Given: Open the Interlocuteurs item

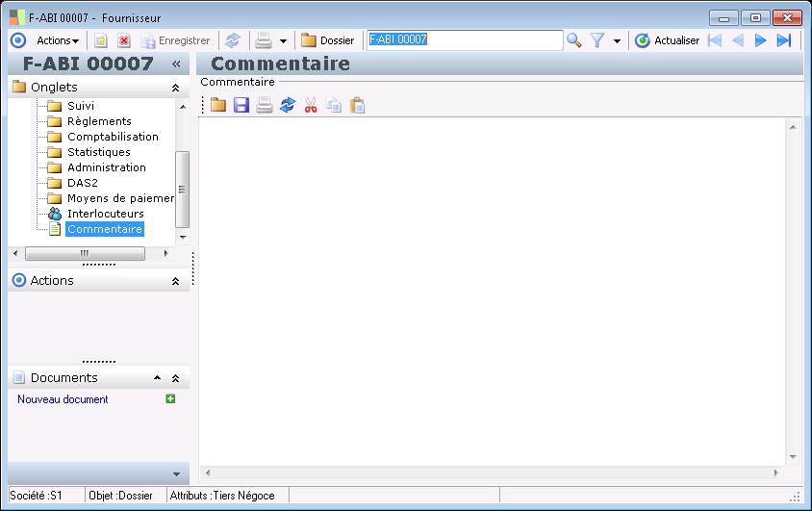Looking at the screenshot, I should (106, 214).
